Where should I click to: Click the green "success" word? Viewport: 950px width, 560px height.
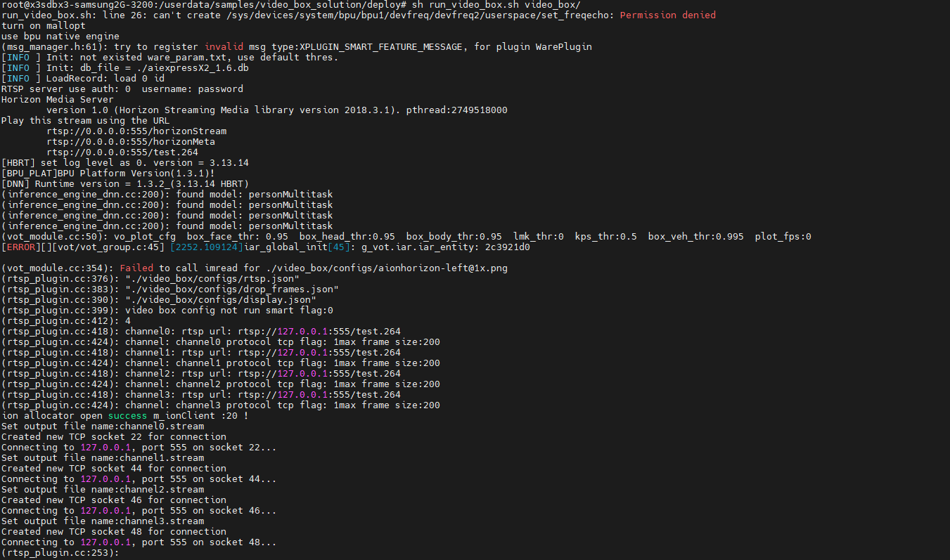coord(128,416)
